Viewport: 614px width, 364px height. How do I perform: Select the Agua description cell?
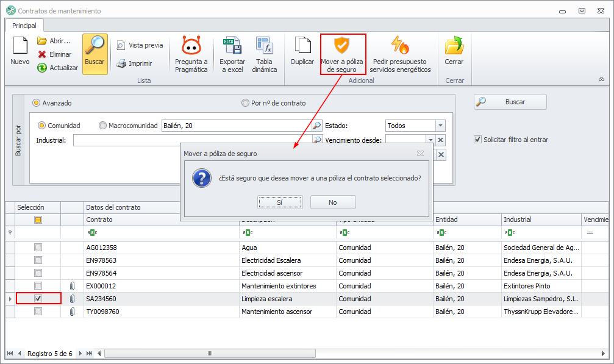pos(288,248)
